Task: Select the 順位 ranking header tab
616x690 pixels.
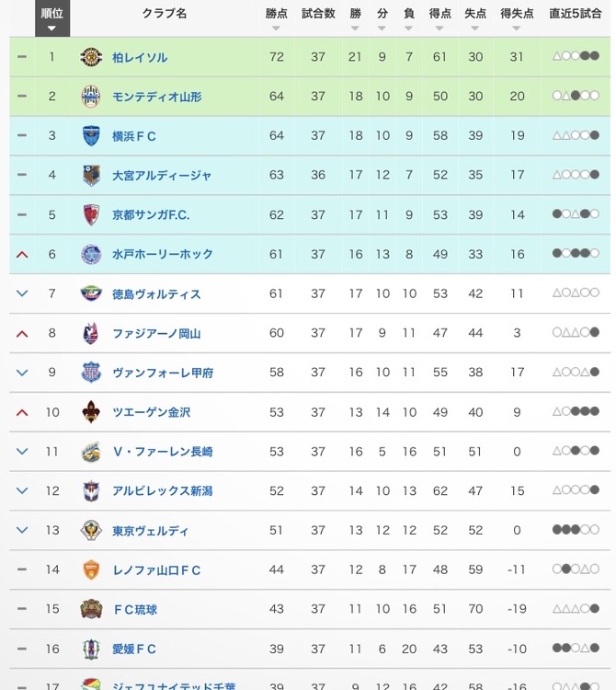Action: 52,18
